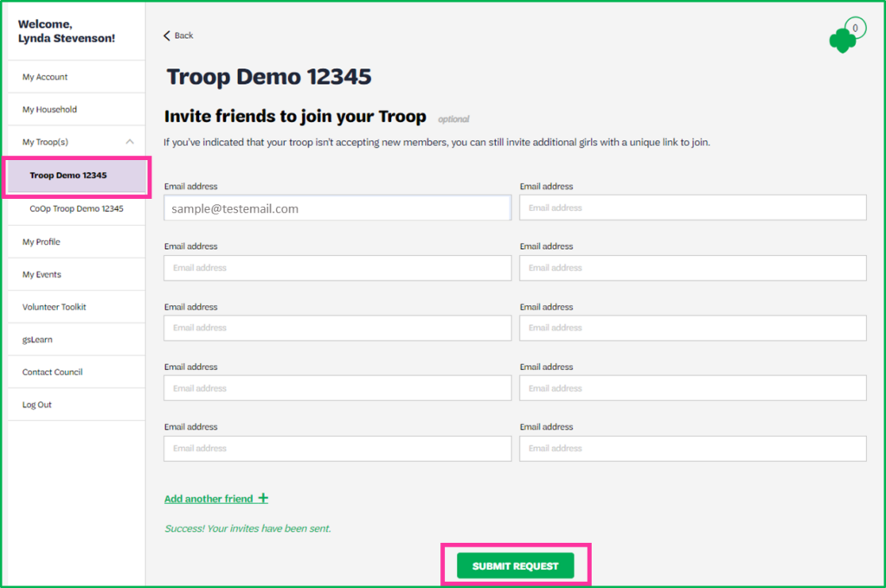
Task: Click second-row right column email address field
Action: [x=693, y=268]
